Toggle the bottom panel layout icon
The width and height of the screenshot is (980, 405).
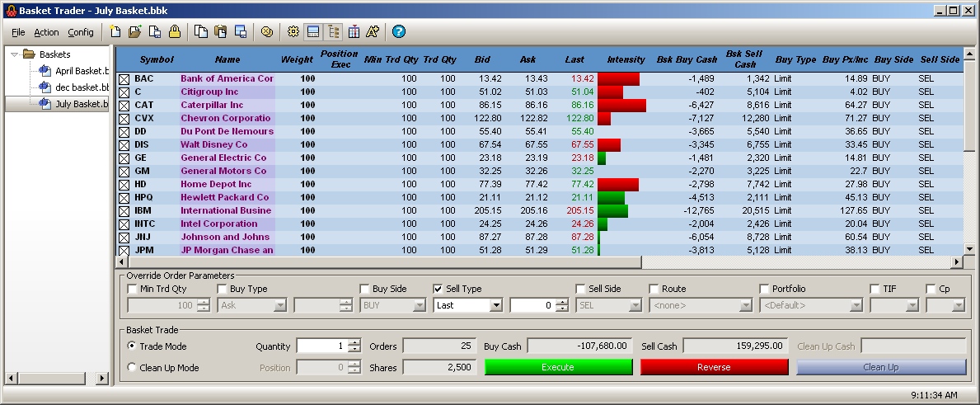point(314,32)
